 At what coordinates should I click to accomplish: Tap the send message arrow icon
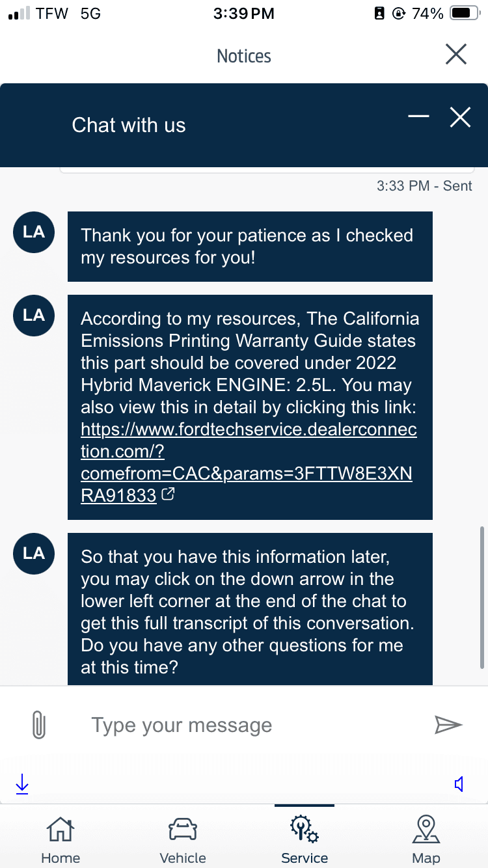(448, 725)
